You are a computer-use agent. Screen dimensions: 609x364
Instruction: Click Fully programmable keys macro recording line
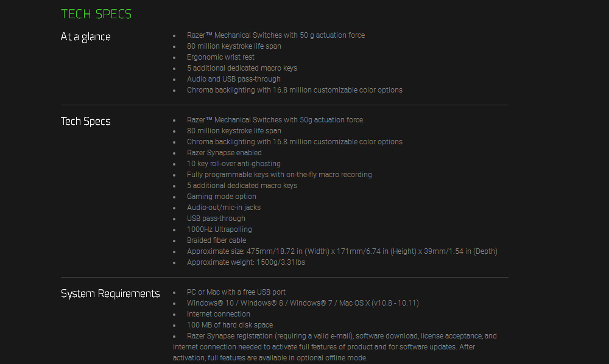coord(280,174)
